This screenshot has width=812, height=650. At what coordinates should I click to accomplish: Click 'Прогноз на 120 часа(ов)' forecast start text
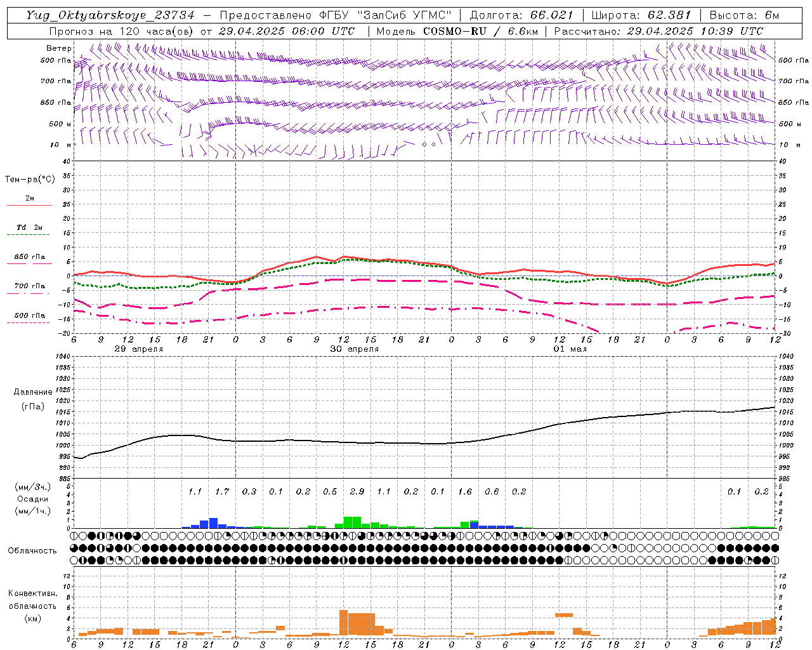122,31
